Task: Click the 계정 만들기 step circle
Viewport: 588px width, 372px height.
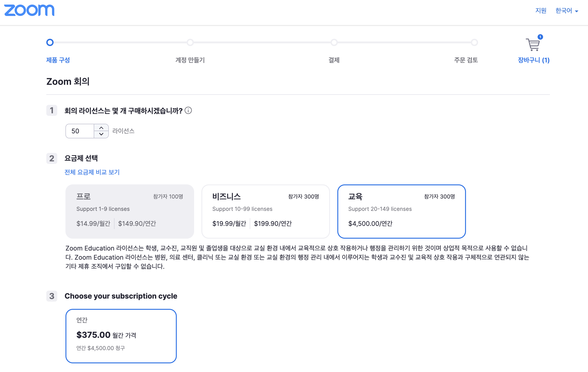Action: click(190, 42)
